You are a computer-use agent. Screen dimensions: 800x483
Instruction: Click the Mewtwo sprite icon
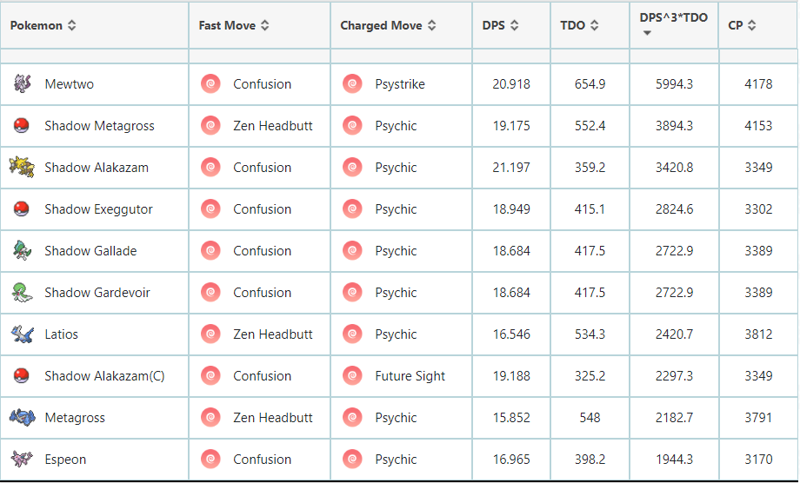pos(22,84)
